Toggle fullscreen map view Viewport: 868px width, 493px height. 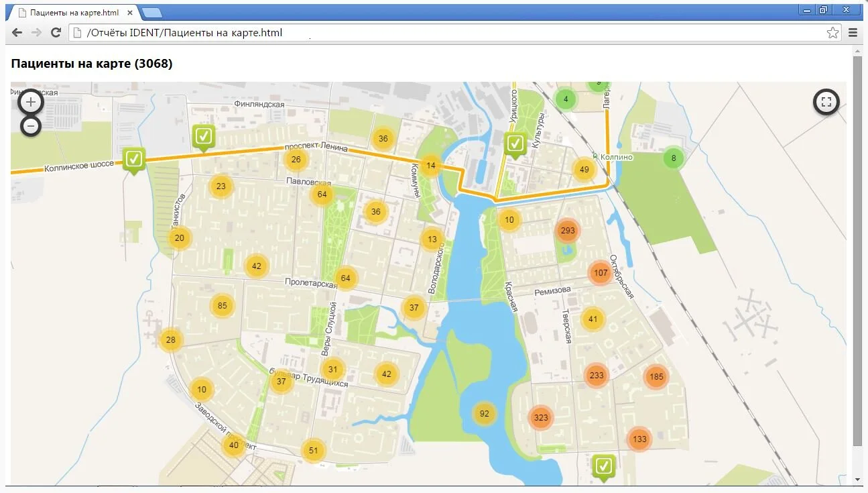tap(826, 103)
